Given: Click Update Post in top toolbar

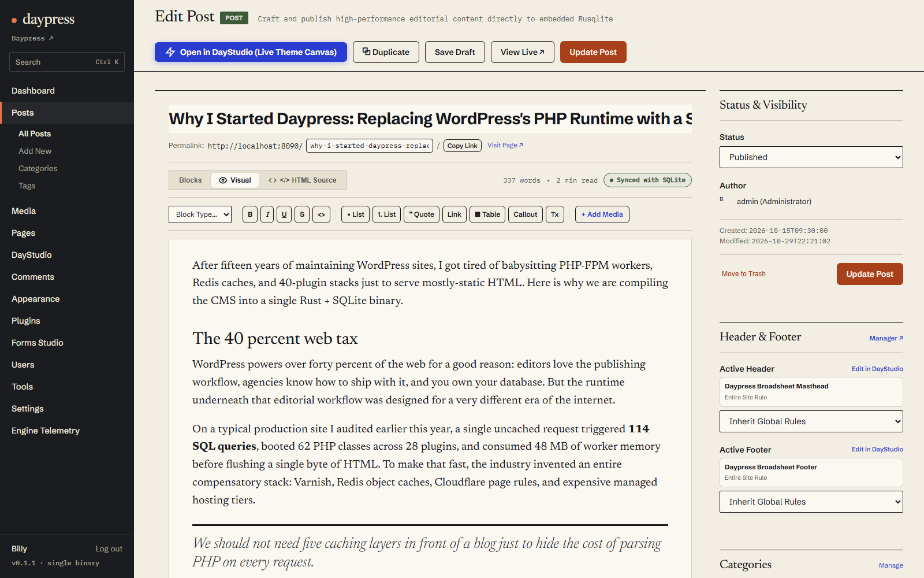Looking at the screenshot, I should pos(593,52).
